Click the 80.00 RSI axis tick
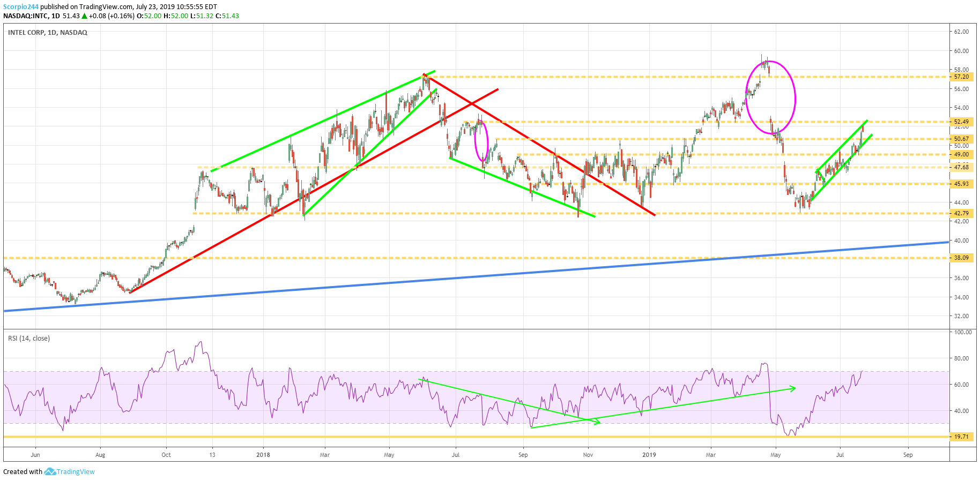Screen dimensions: 980x481 point(961,358)
